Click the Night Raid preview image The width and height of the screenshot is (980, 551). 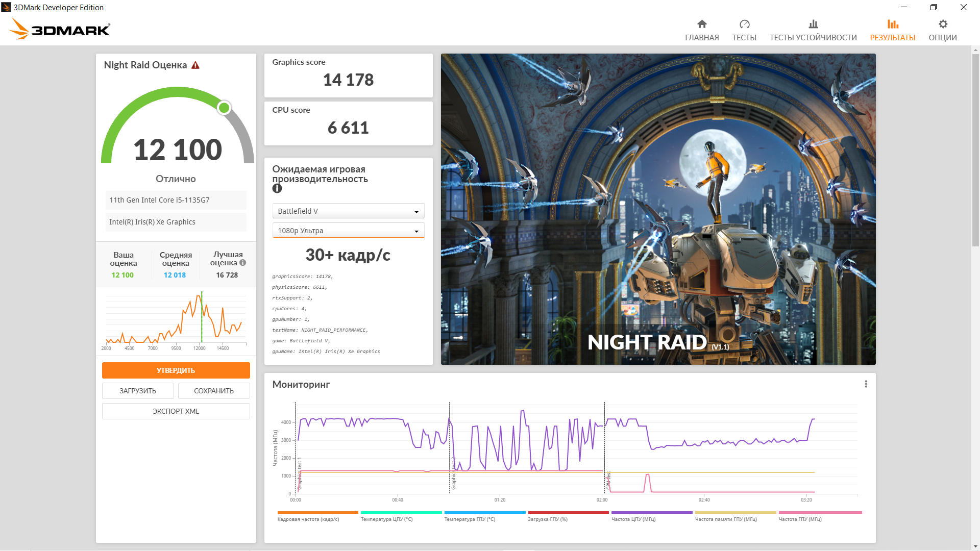pyautogui.click(x=658, y=209)
